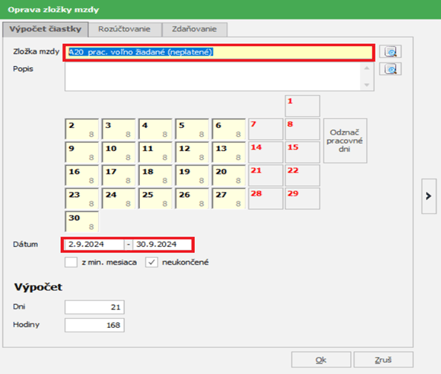Click calendar day 23
Image resolution: width=441 pixels, height=374 pixels.
(82, 198)
